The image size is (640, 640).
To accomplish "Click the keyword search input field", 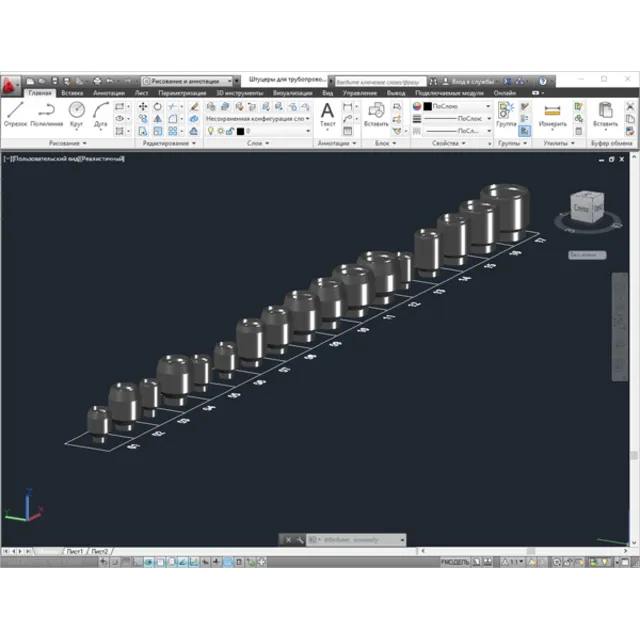I will [x=380, y=82].
